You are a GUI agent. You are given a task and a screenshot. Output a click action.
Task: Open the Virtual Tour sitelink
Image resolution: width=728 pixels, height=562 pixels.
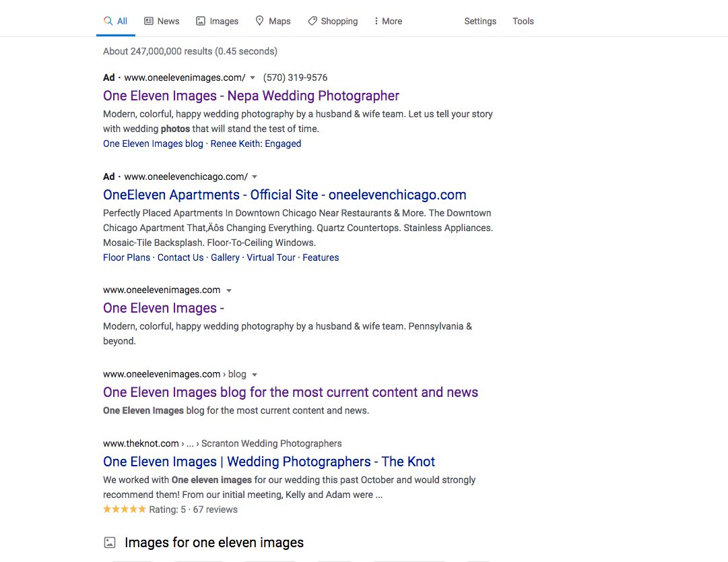pyautogui.click(x=271, y=257)
